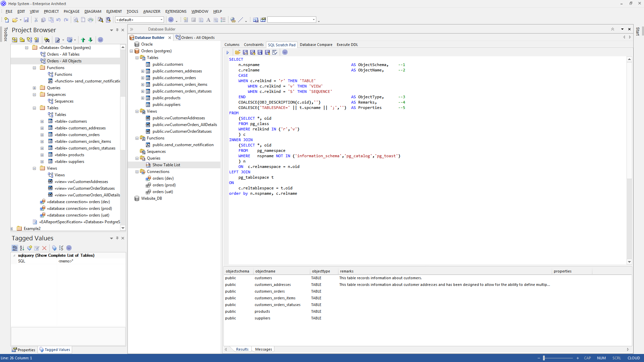Click the zoom slider in status bar
This screenshot has height=362, width=644.
(544, 358)
